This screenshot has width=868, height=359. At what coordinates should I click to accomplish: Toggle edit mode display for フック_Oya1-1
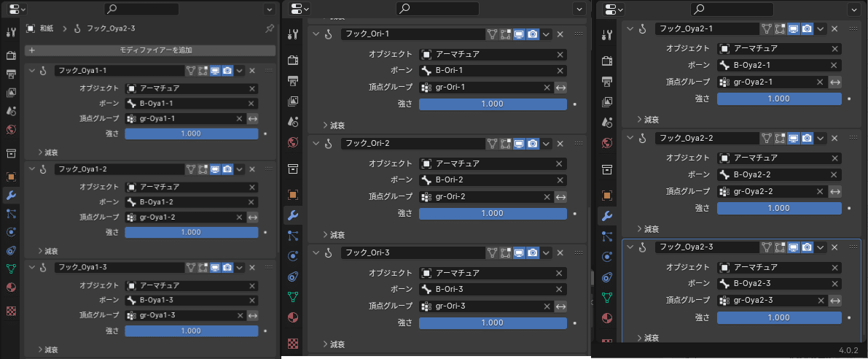[203, 71]
